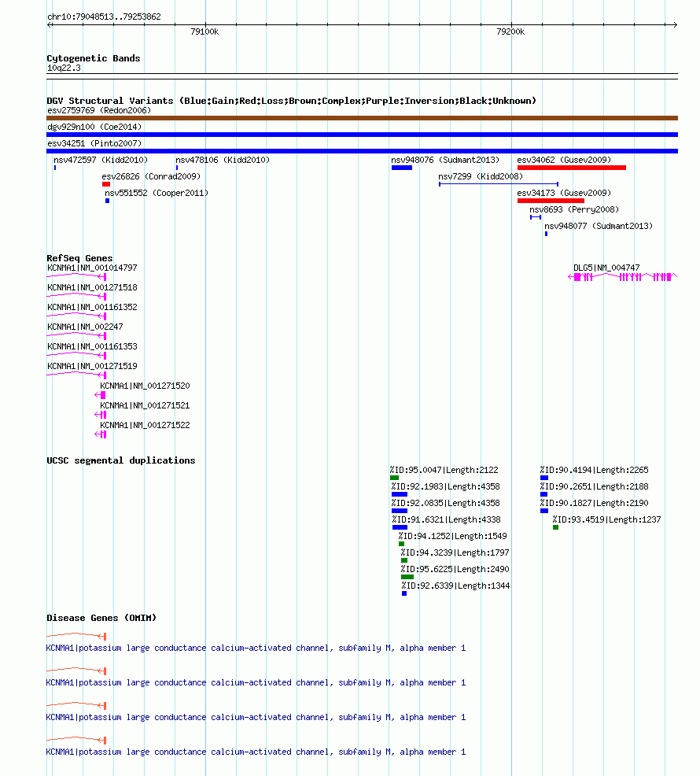The image size is (700, 776).
Task: Click the 10q22.3 band label
Action: (64, 68)
